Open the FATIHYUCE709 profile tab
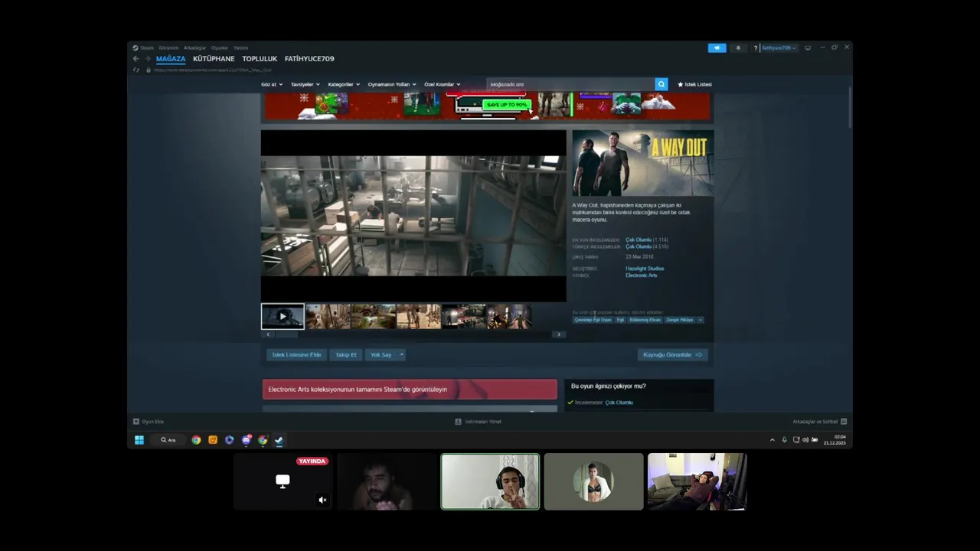This screenshot has width=980, height=551. [309, 59]
